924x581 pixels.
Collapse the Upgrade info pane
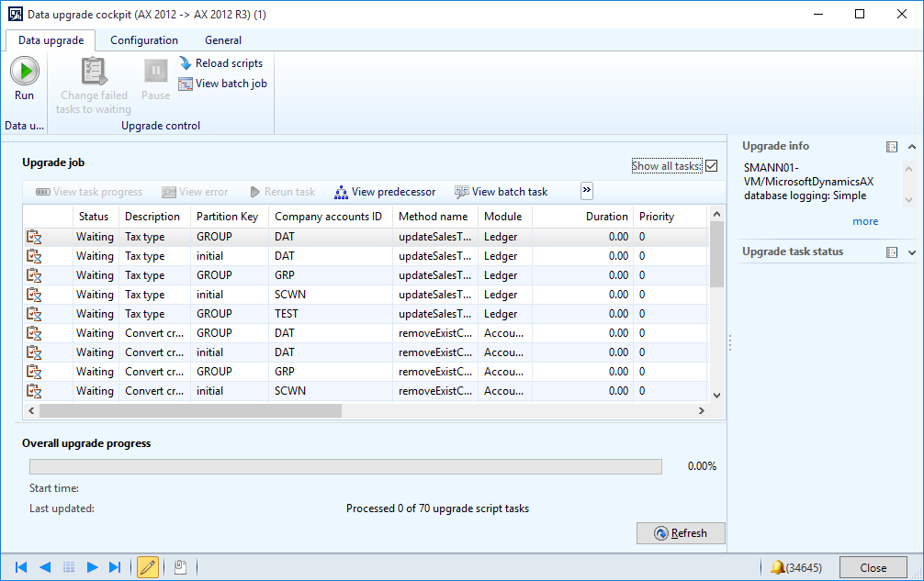pos(912,147)
